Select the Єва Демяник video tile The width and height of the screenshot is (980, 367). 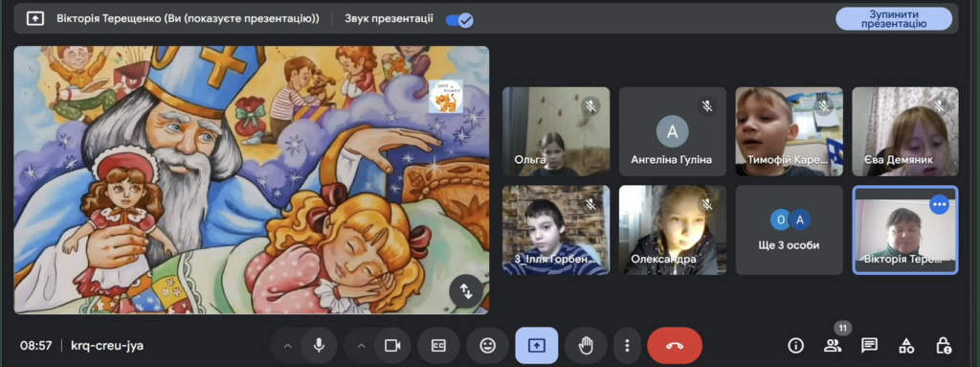point(905,131)
